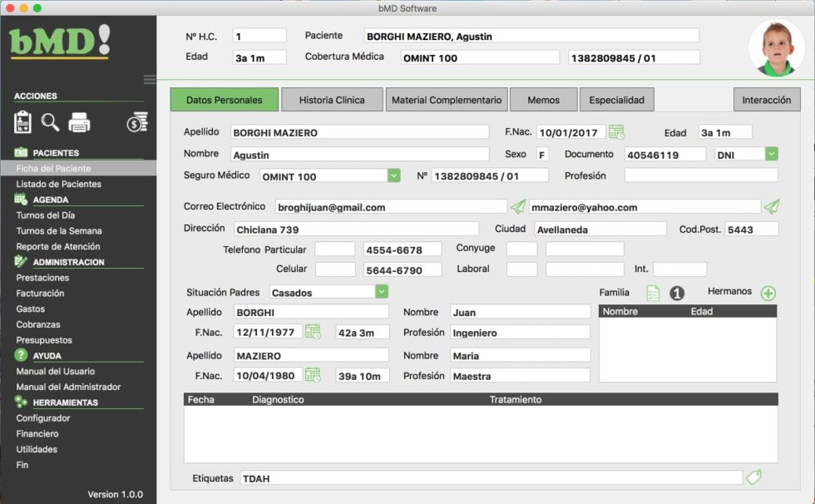The image size is (815, 504).
Task: Open the calendar picker next to F.Nac.
Action: pyautogui.click(x=617, y=131)
